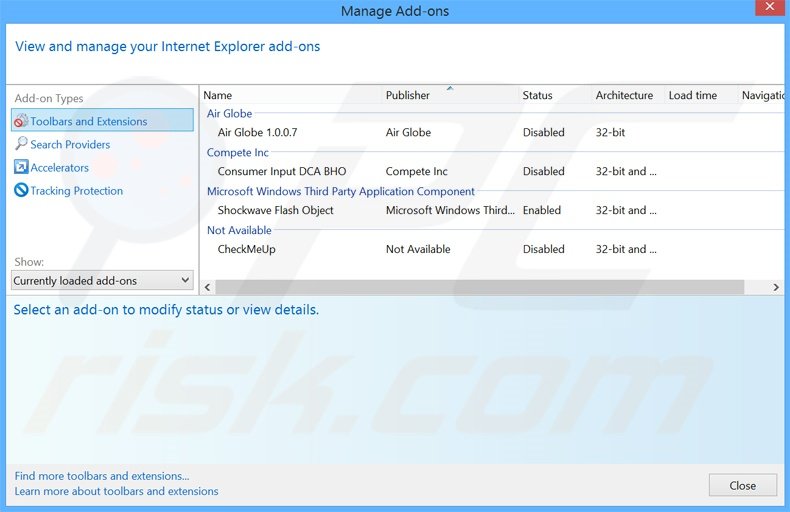Collapse the Compete Inc publisher group
This screenshot has height=512, width=790.
pos(237,153)
